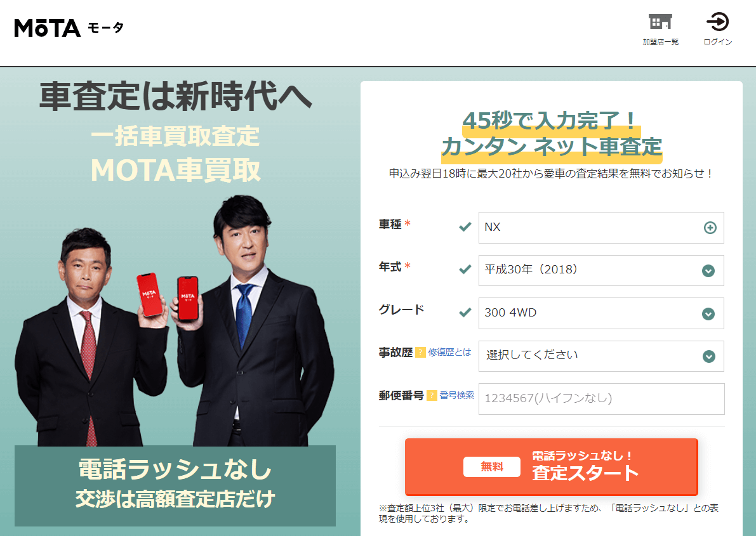Expand the グレード dropdown showing 300 4WD
The height and width of the screenshot is (536, 756).
tap(601, 313)
